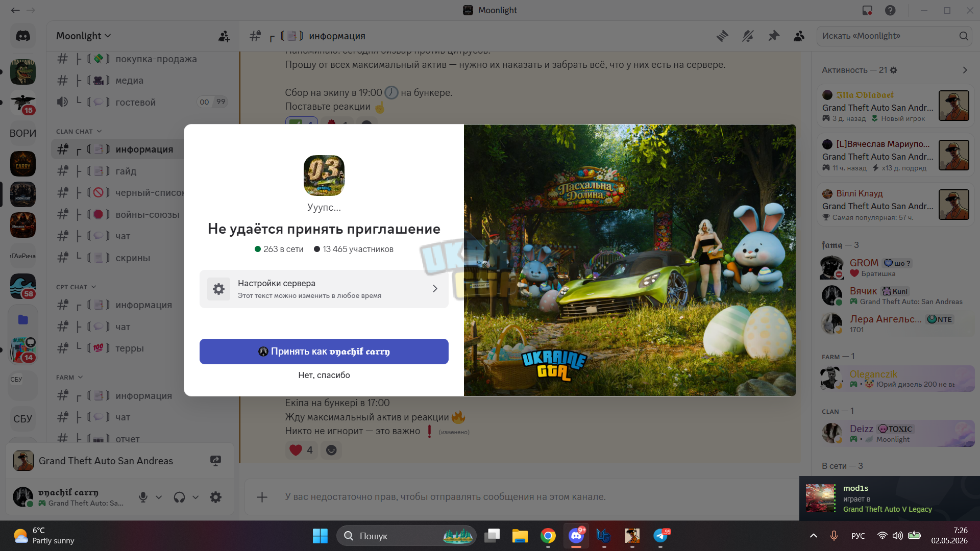Open Deizz member profile
Viewport: 980px width, 551px height.
[x=896, y=434]
